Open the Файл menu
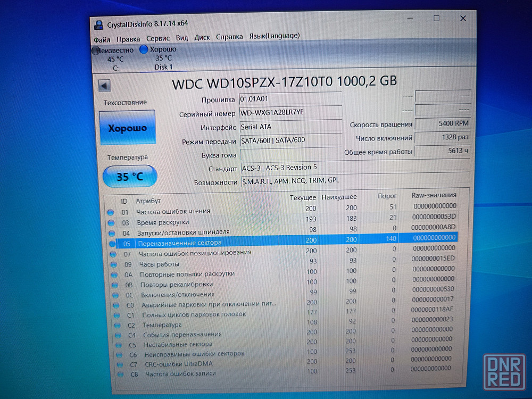Viewport: 532px width, 399px height. (102, 40)
